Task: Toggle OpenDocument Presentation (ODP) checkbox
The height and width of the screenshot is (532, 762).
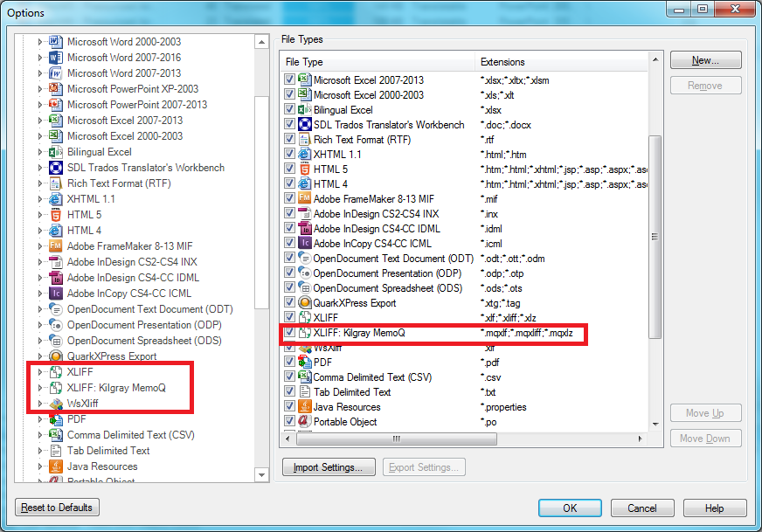Action: click(289, 273)
